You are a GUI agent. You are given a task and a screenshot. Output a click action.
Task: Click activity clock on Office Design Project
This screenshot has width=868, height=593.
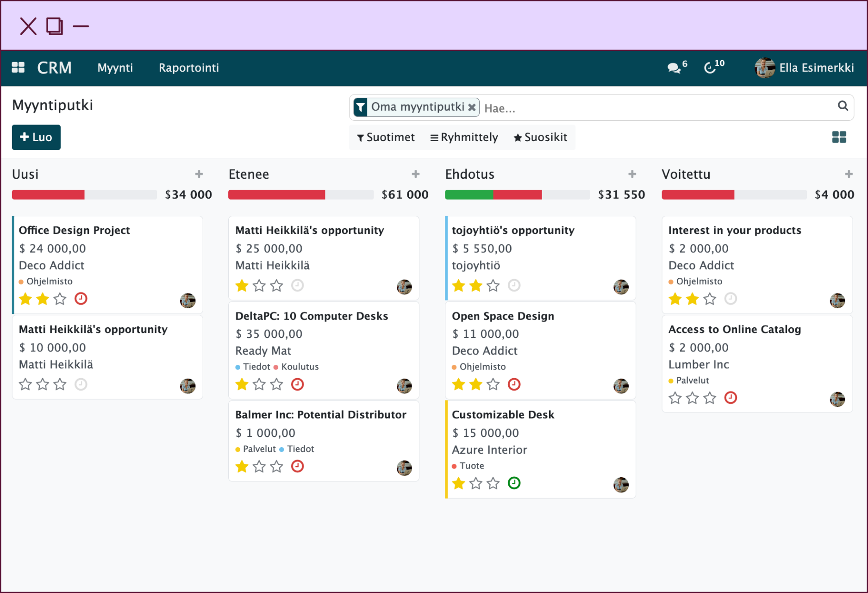81,299
